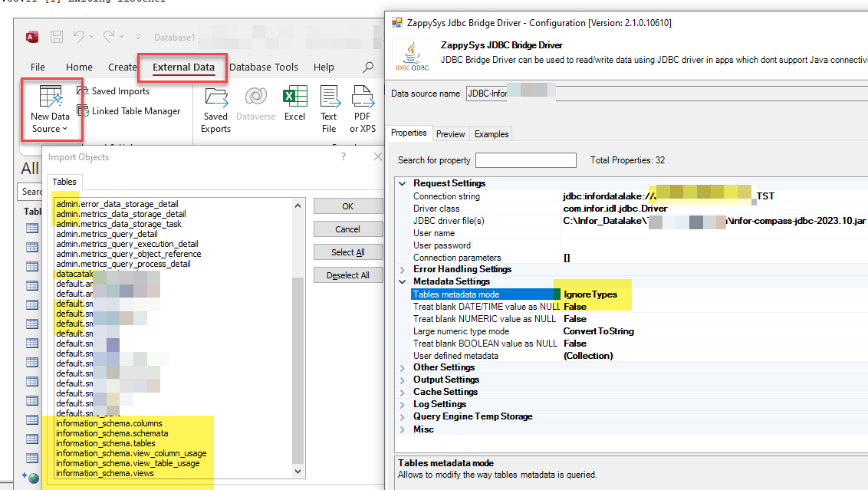Open the ZappySys Examples tab
868x490 pixels.
point(492,134)
